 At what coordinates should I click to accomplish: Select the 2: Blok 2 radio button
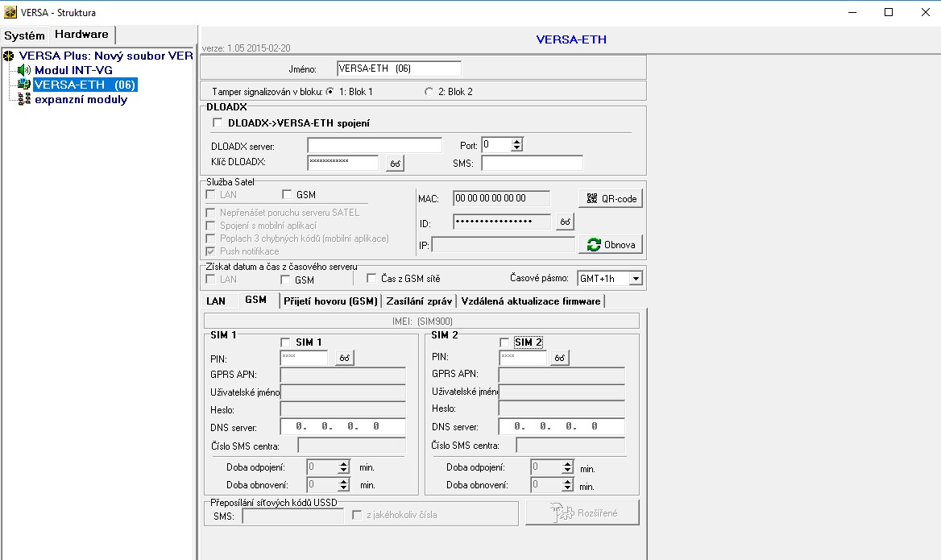pyautogui.click(x=429, y=92)
